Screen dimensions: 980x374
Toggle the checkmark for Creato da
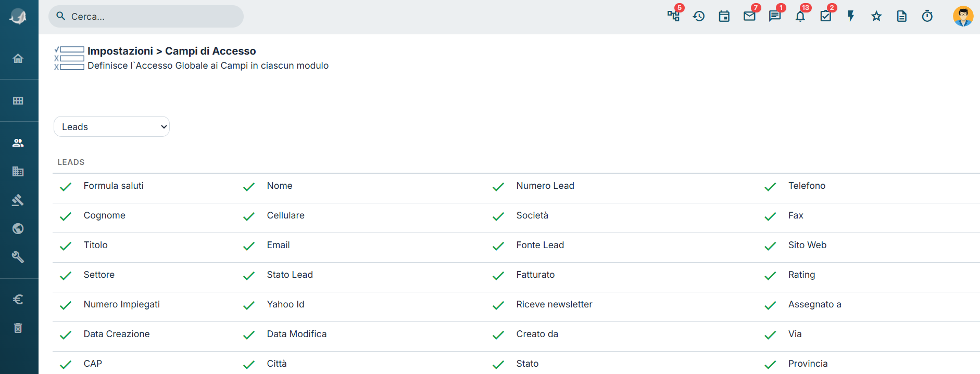pyautogui.click(x=498, y=335)
